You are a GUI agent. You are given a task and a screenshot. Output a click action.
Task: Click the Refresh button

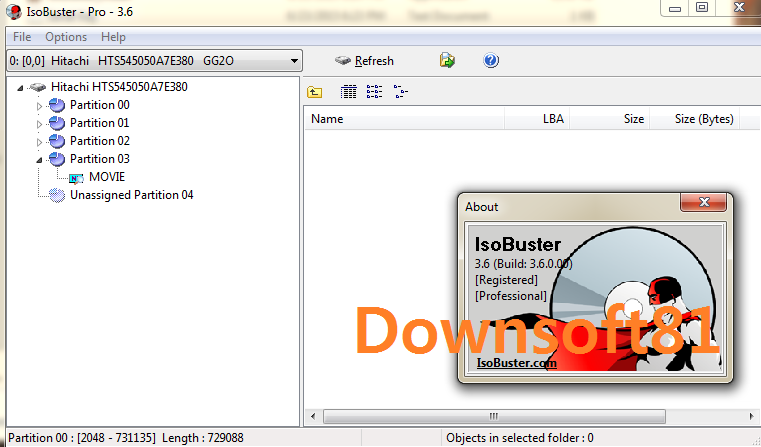[364, 61]
